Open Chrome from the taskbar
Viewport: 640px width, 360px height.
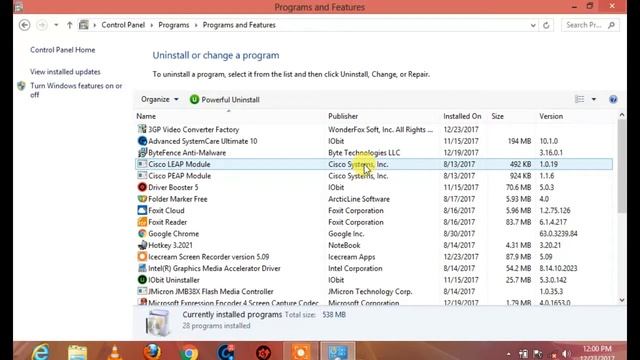(x=189, y=352)
